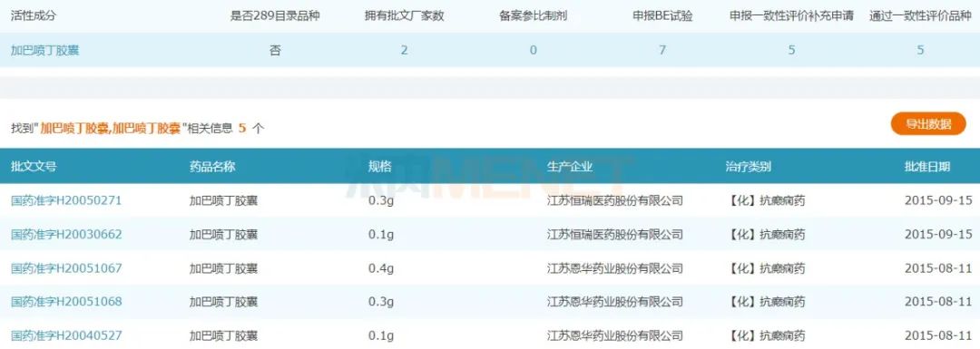Click the 加巴喷丁胶囊 active ingredient link
The height and width of the screenshot is (349, 980).
click(x=45, y=50)
